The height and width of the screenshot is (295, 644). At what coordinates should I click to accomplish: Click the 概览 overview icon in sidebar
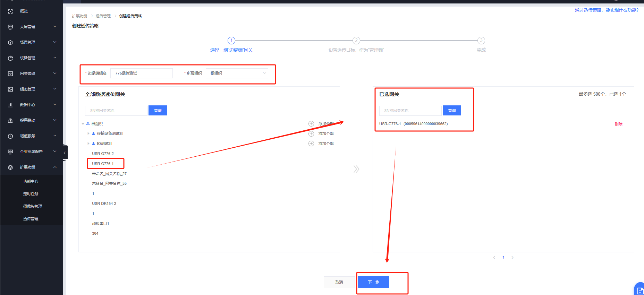tap(10, 11)
